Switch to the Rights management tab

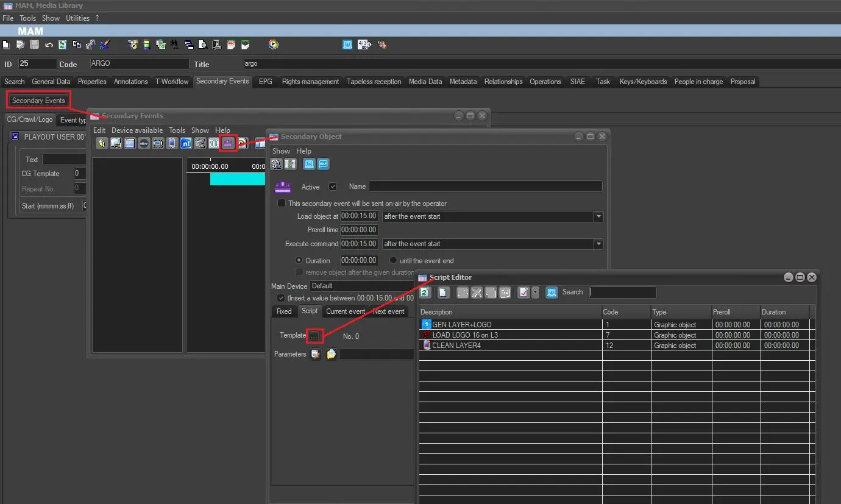click(x=310, y=82)
